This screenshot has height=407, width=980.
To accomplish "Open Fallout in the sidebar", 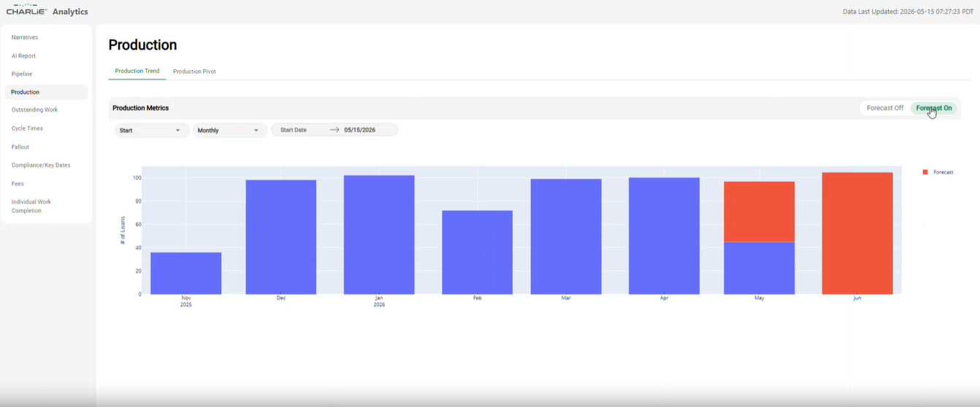I will 20,147.
